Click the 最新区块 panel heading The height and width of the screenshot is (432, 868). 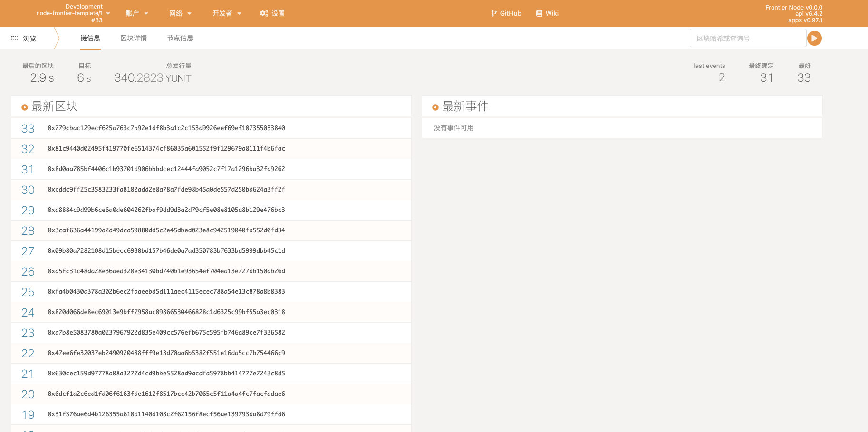coord(54,106)
